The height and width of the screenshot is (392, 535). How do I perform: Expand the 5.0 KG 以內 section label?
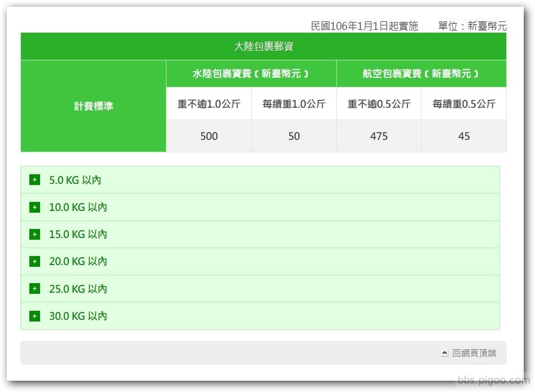(75, 180)
